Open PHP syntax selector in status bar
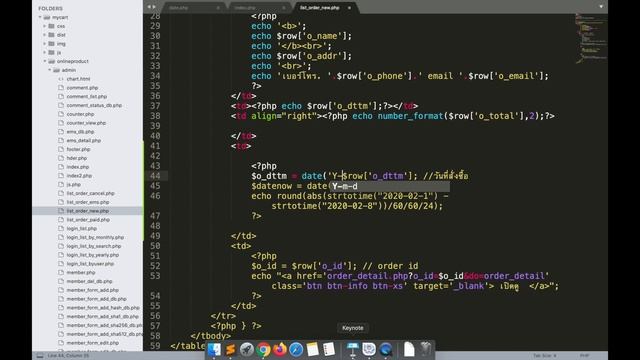This screenshot has width=640, height=360. coord(584,356)
